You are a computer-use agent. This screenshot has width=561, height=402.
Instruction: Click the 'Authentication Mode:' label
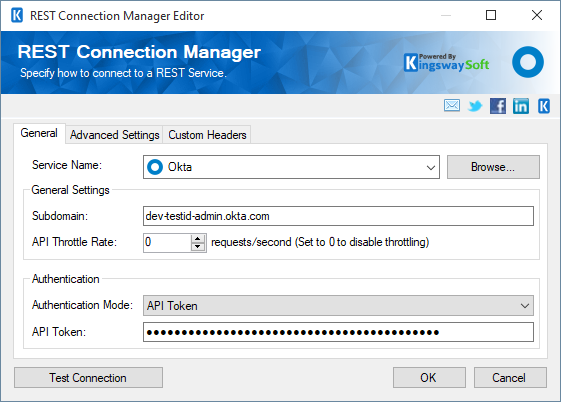click(82, 305)
